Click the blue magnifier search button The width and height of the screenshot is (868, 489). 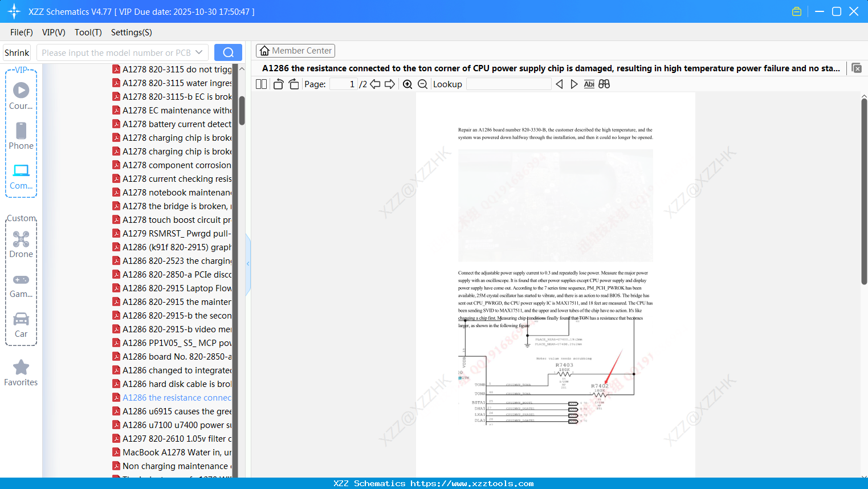pyautogui.click(x=228, y=52)
